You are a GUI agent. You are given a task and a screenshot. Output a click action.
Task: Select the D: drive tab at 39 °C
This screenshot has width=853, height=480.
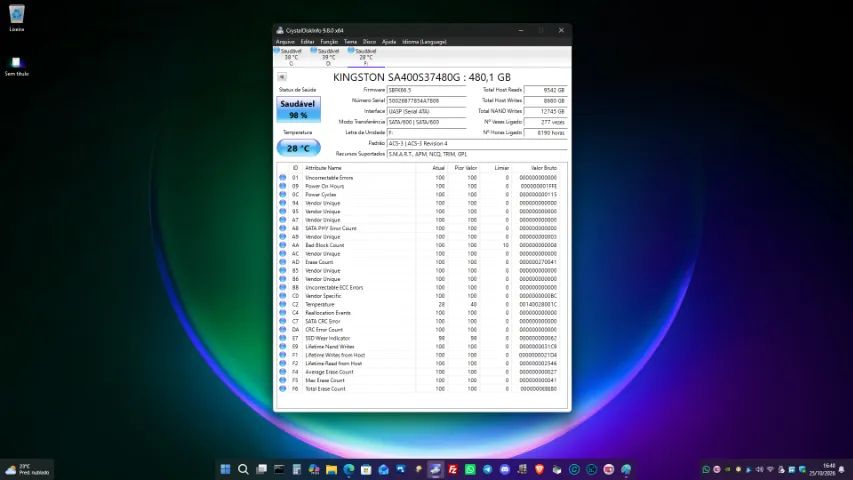327,57
